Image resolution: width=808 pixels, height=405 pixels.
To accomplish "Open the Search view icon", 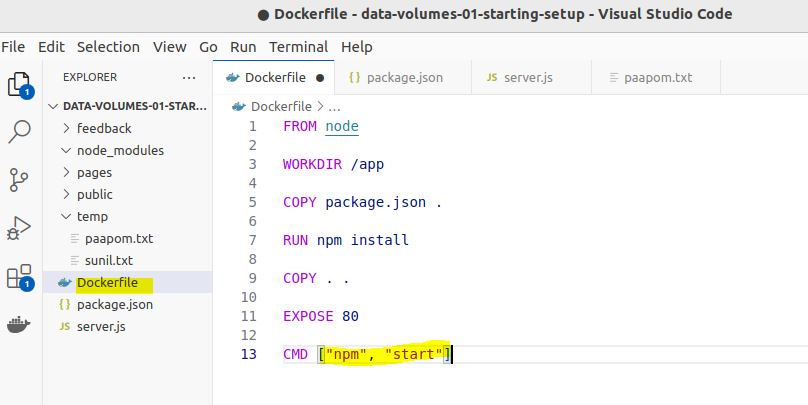I will click(19, 131).
